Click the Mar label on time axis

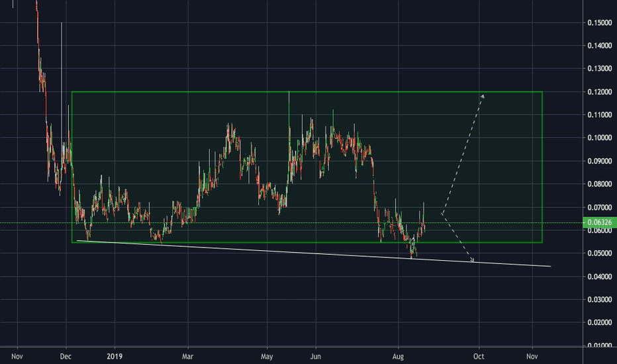point(188,357)
